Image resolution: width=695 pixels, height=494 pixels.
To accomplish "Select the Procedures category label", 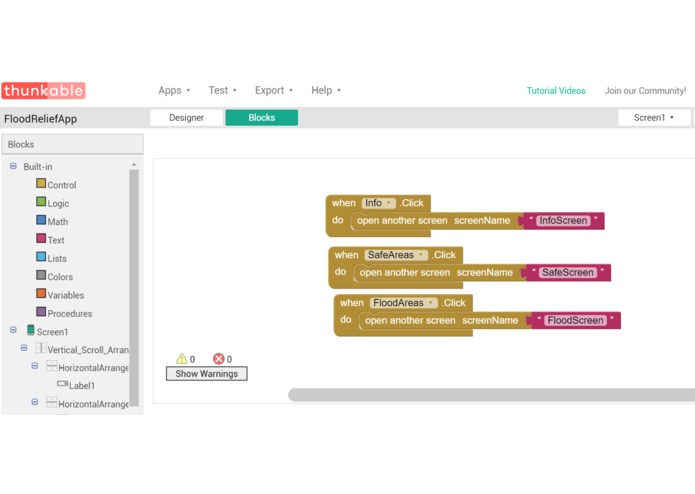I will (x=70, y=314).
